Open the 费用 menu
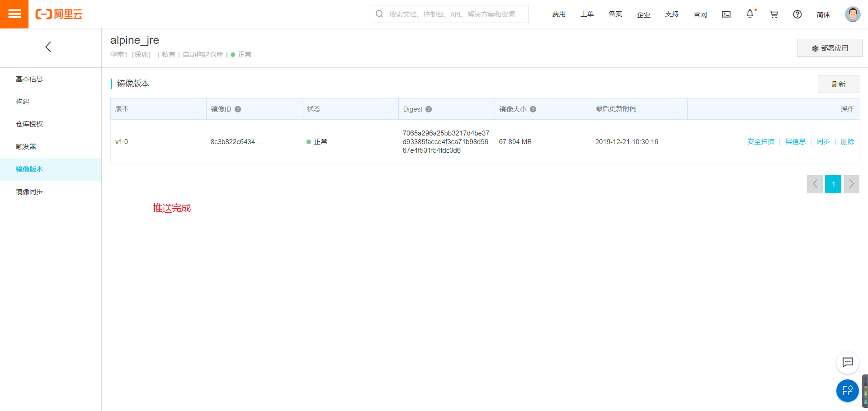 click(x=559, y=14)
